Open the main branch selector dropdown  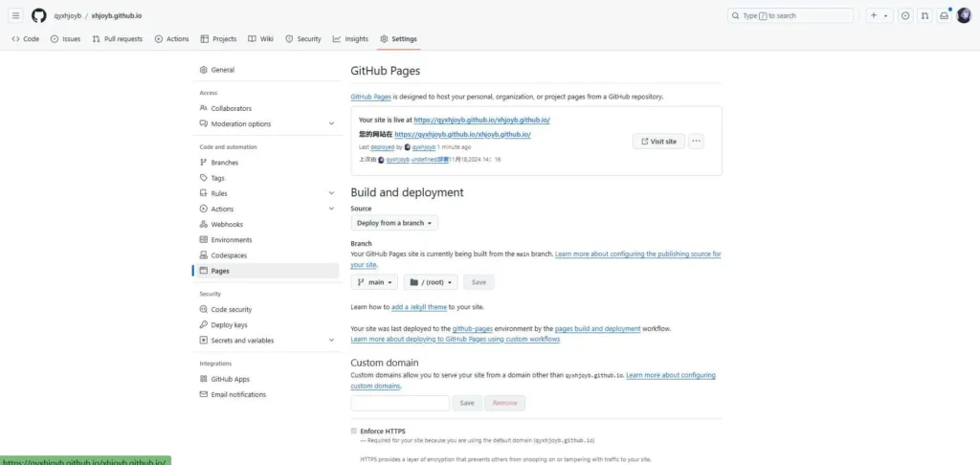point(374,282)
